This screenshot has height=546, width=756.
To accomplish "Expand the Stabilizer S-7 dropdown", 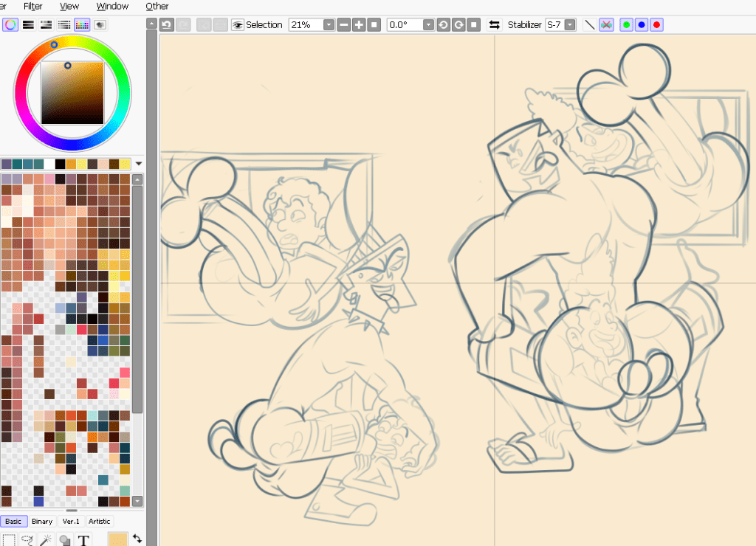I will tap(570, 24).
